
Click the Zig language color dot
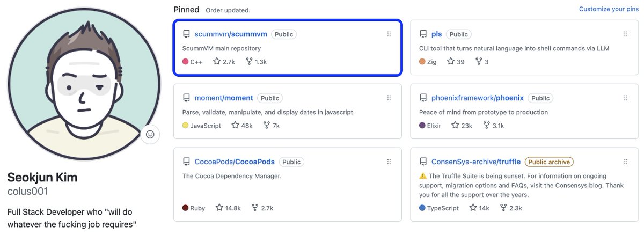(x=422, y=62)
